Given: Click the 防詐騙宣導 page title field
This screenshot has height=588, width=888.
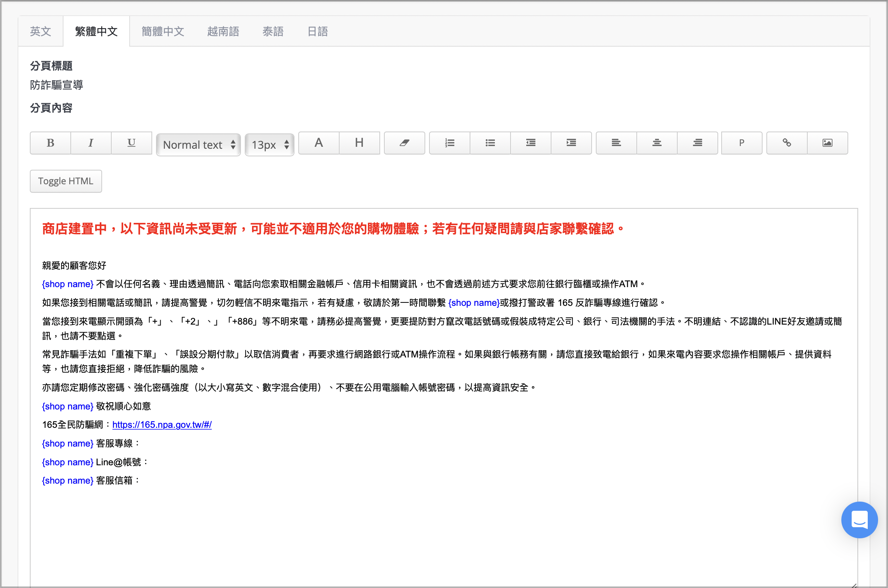Looking at the screenshot, I should pos(57,85).
